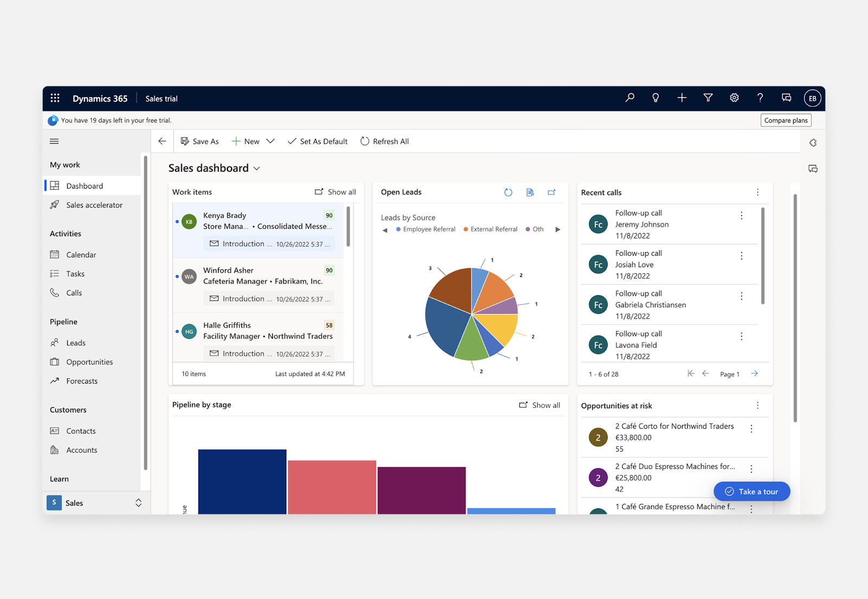Expand the Sales dashboard selector chevron
This screenshot has width=868, height=599.
click(x=257, y=169)
